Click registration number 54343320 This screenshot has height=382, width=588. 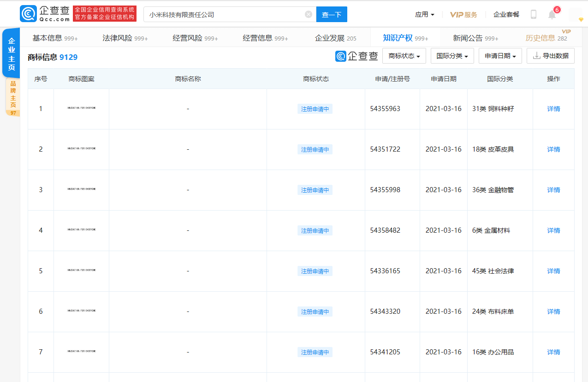(385, 311)
